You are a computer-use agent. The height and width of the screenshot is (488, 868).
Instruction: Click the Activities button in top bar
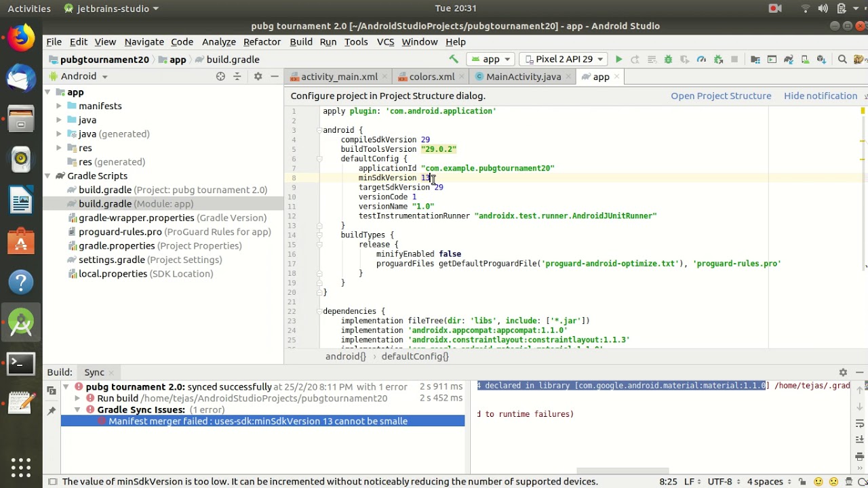[x=29, y=9]
